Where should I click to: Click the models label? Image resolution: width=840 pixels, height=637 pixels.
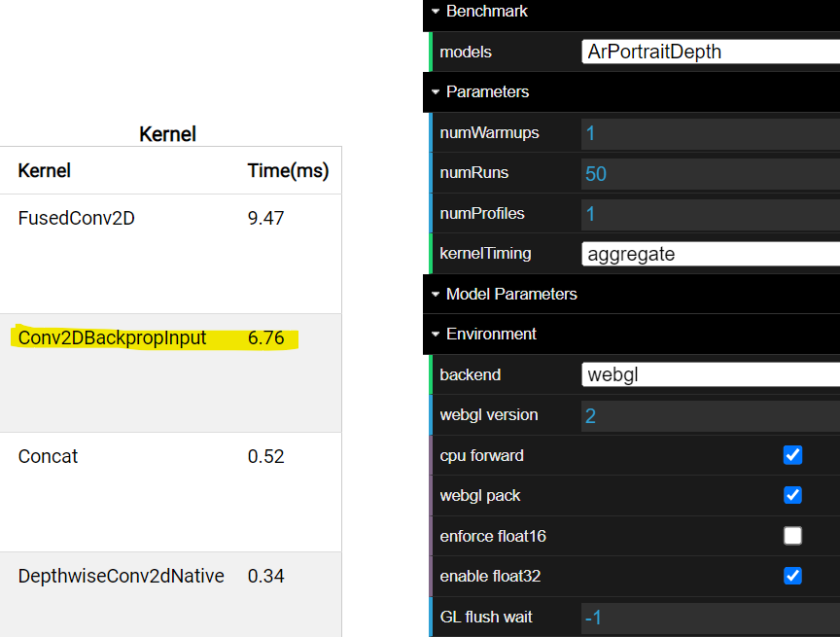[x=466, y=52]
